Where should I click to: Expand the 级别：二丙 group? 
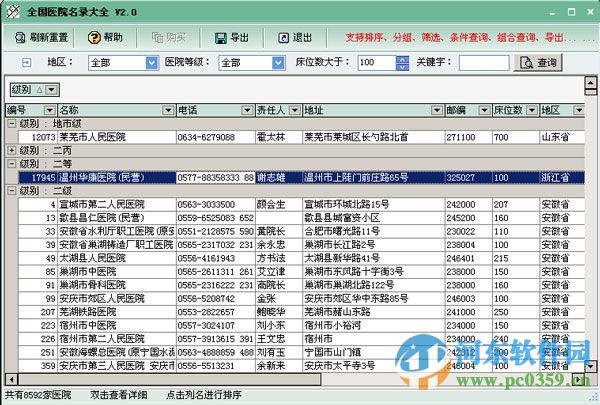tap(12, 150)
